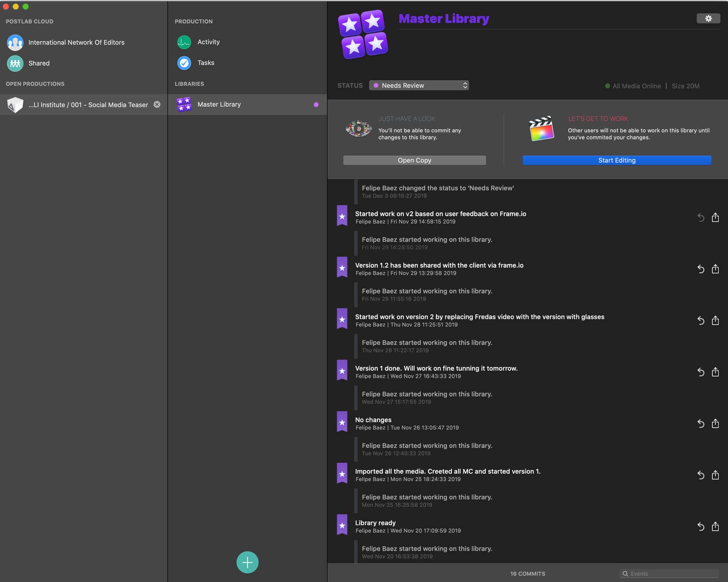
Task: Click the bookmark icon of 'Library ready' commit
Action: pyautogui.click(x=342, y=525)
